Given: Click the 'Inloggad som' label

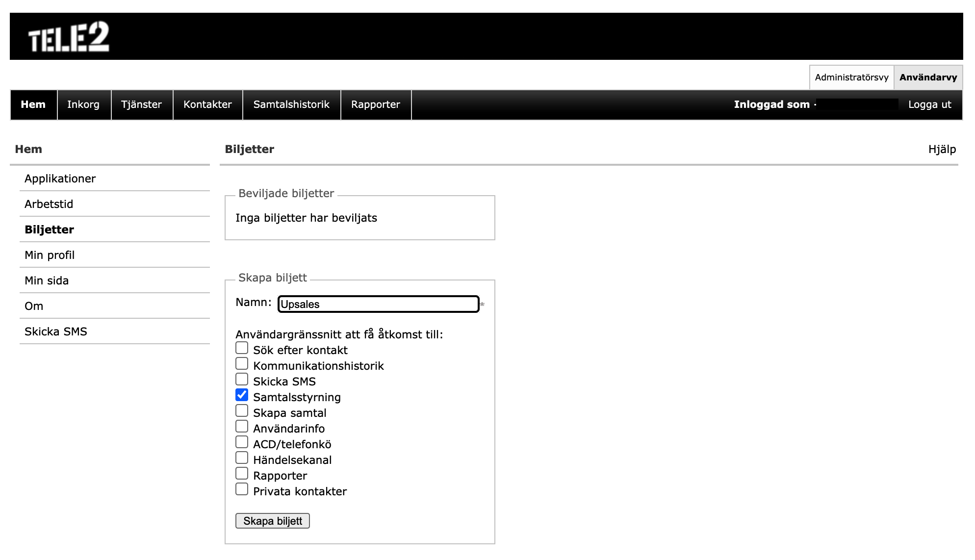Looking at the screenshot, I should (x=771, y=104).
